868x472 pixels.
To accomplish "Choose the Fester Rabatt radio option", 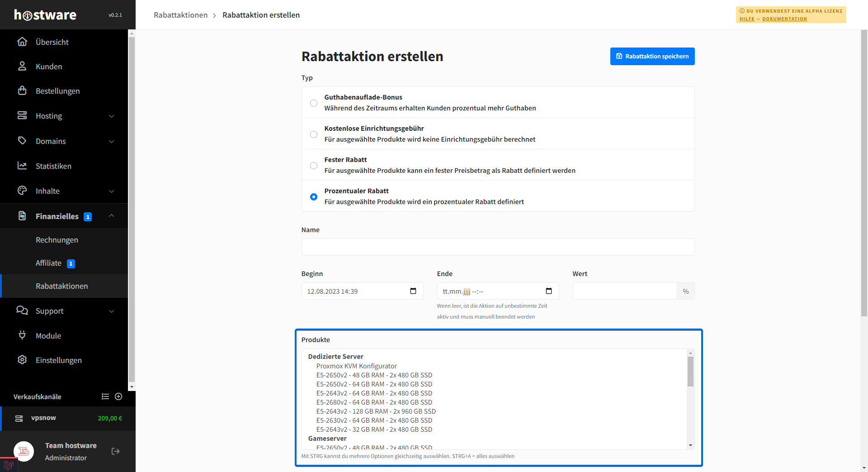I will tap(314, 166).
